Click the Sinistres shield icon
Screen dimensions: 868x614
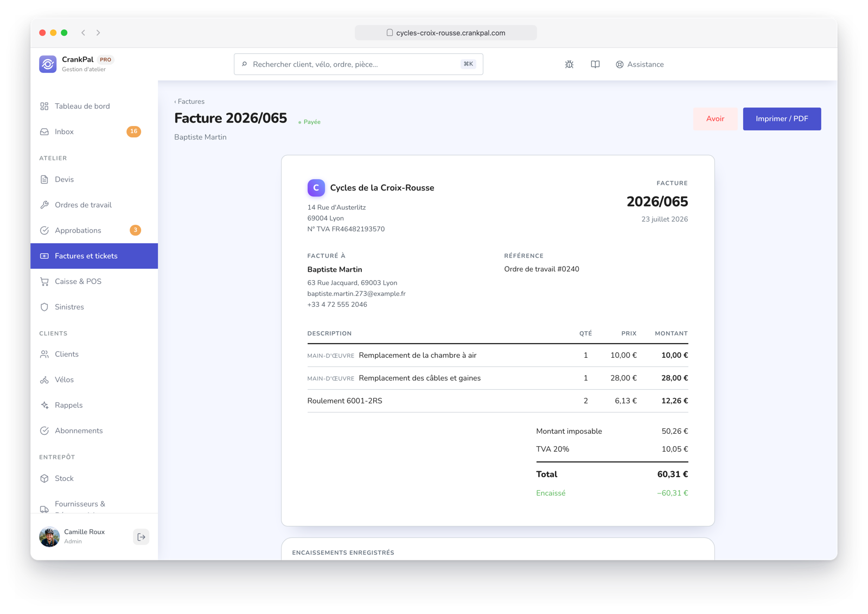(x=44, y=307)
